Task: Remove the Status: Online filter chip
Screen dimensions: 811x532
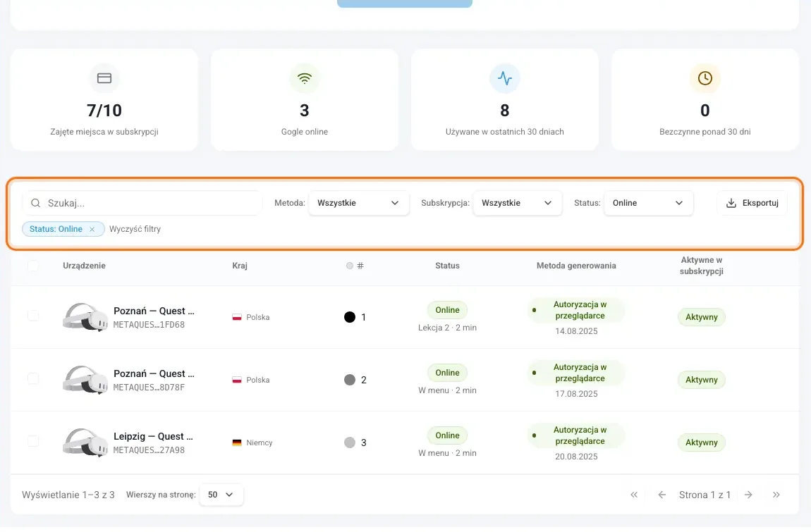Action: point(92,229)
